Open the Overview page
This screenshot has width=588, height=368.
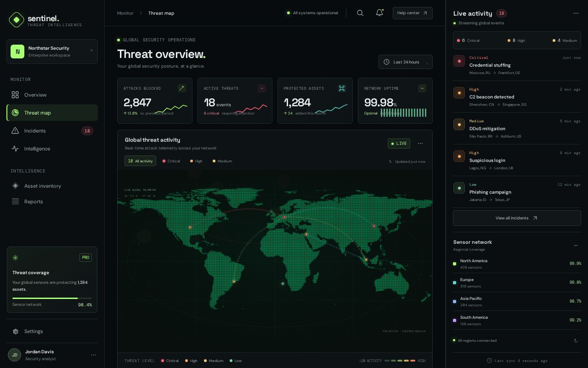point(52,95)
